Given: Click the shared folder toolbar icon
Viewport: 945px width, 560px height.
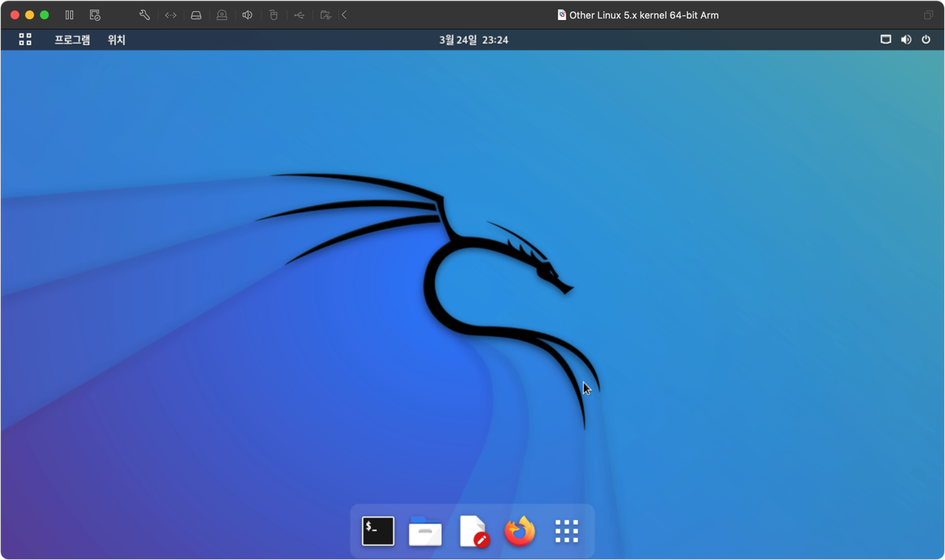Looking at the screenshot, I should pos(326,15).
